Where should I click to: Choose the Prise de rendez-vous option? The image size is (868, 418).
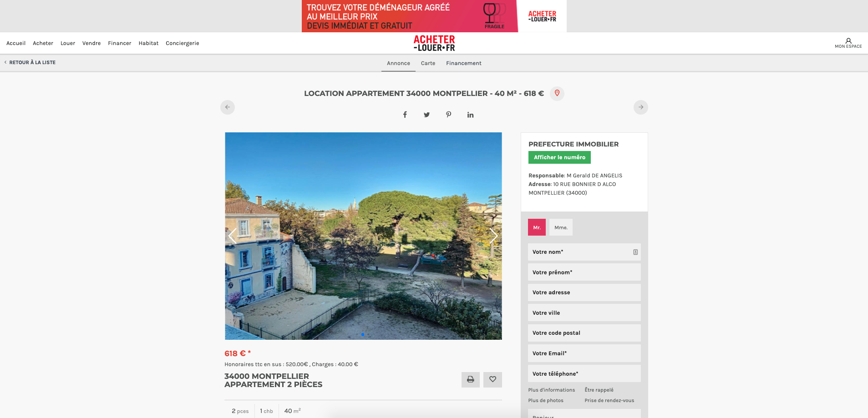click(x=609, y=400)
